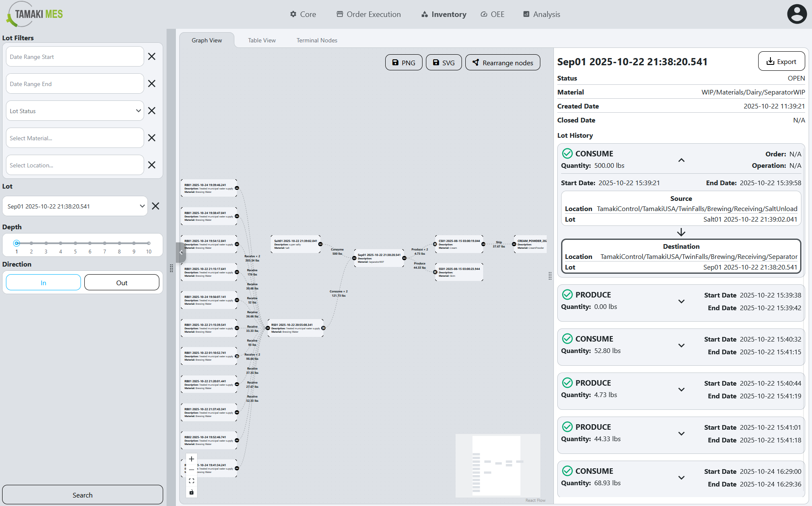Click the Search button
812x506 pixels.
[x=83, y=495]
